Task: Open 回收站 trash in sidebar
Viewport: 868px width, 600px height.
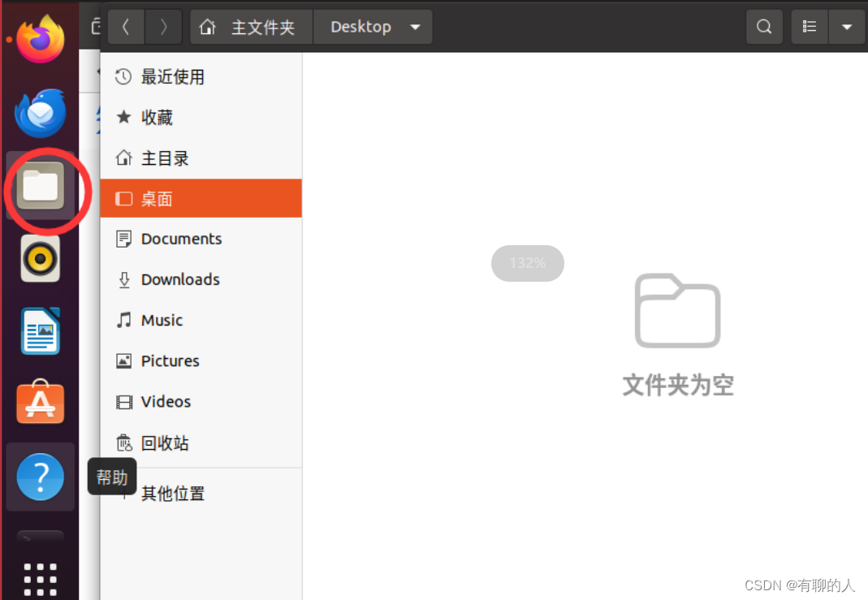Action: click(x=201, y=443)
